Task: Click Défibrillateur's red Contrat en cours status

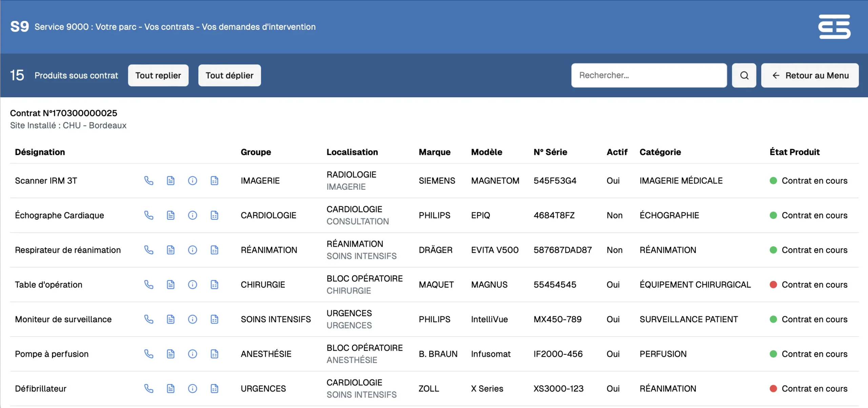Action: (808, 388)
